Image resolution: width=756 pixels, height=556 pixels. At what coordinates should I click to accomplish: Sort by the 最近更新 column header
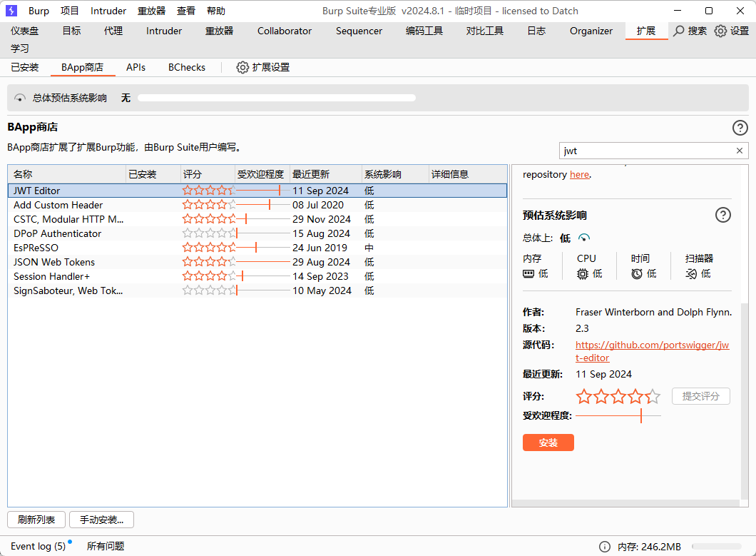(x=326, y=174)
